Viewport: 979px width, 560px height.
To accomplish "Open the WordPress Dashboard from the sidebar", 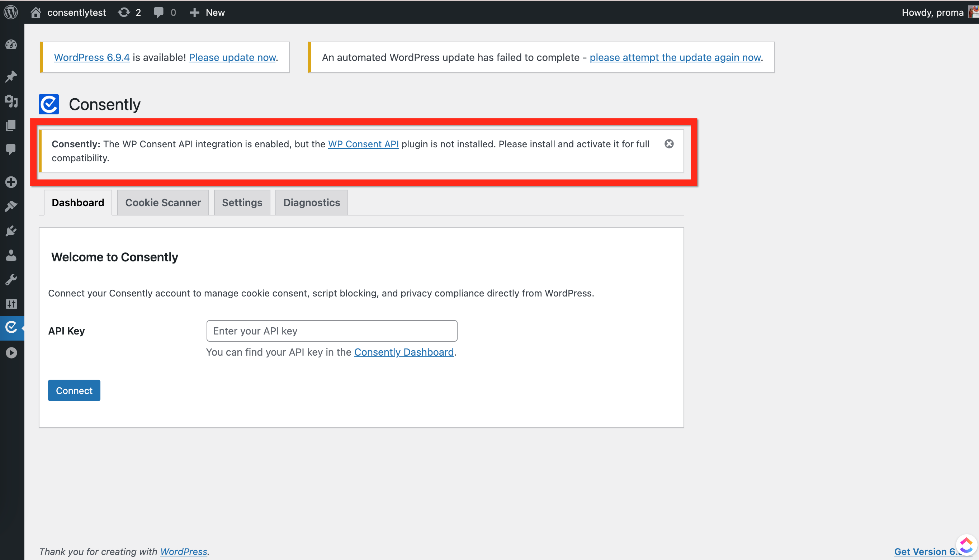I will (11, 44).
